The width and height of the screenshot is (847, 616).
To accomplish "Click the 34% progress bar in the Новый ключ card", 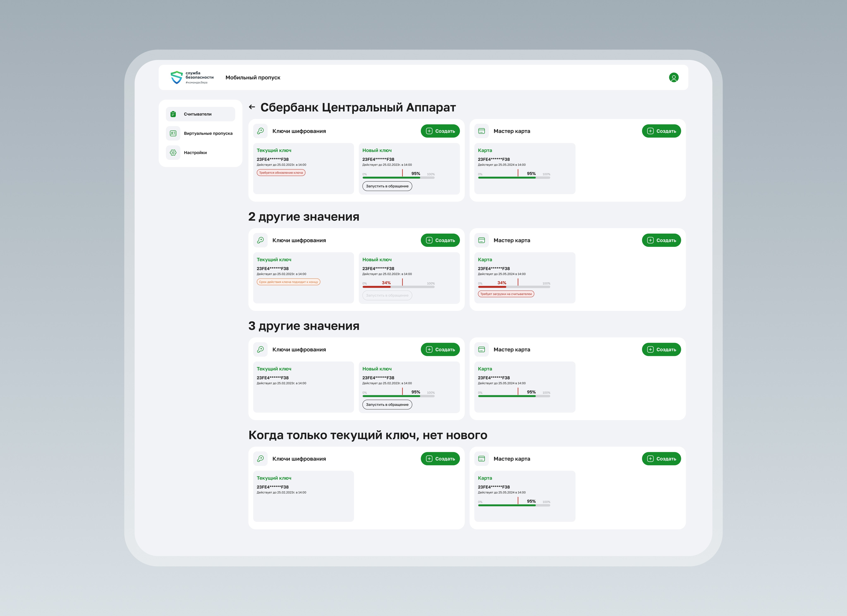I will (398, 287).
